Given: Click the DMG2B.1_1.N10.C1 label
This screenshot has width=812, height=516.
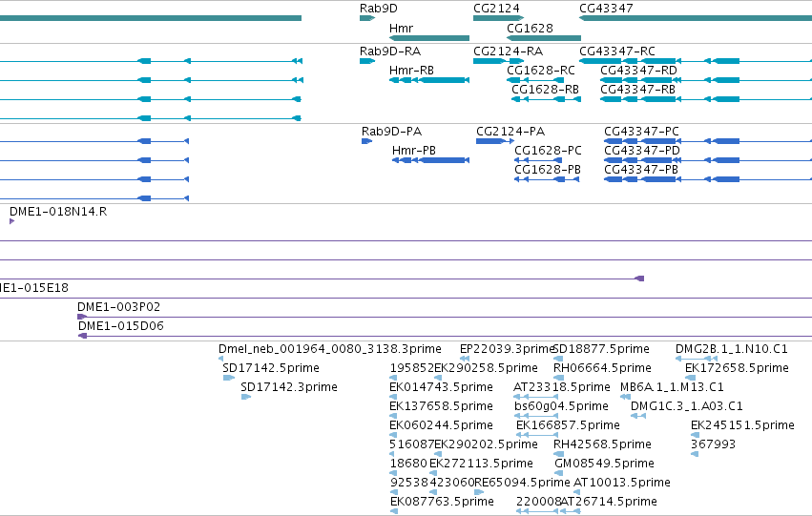Looking at the screenshot, I should (x=731, y=349).
